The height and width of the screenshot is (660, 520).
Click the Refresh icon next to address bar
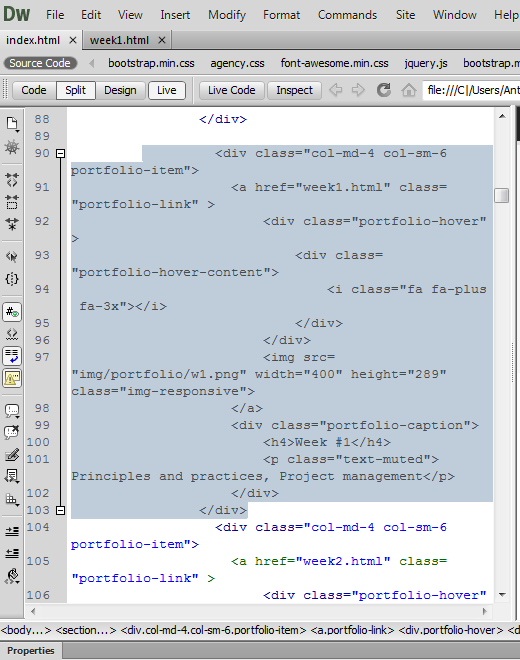384,90
